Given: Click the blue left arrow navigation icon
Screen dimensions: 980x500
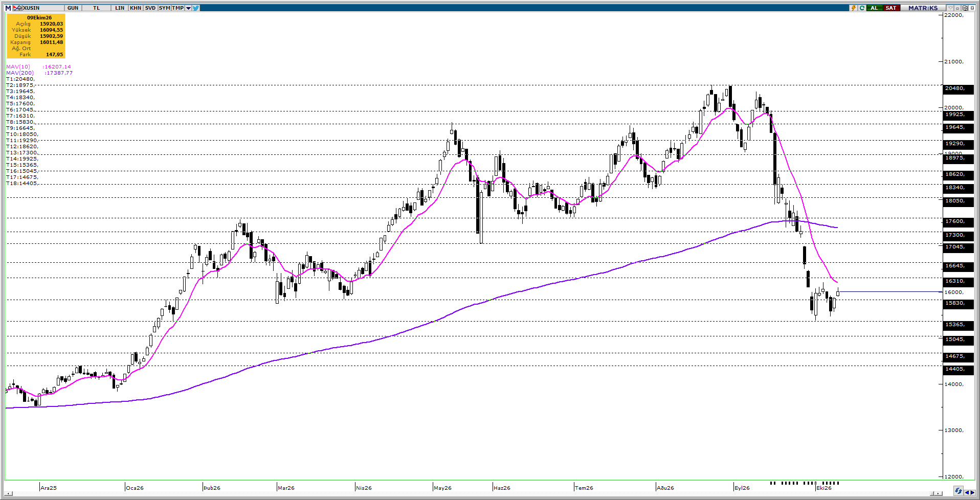Looking at the screenshot, I should tap(967, 492).
